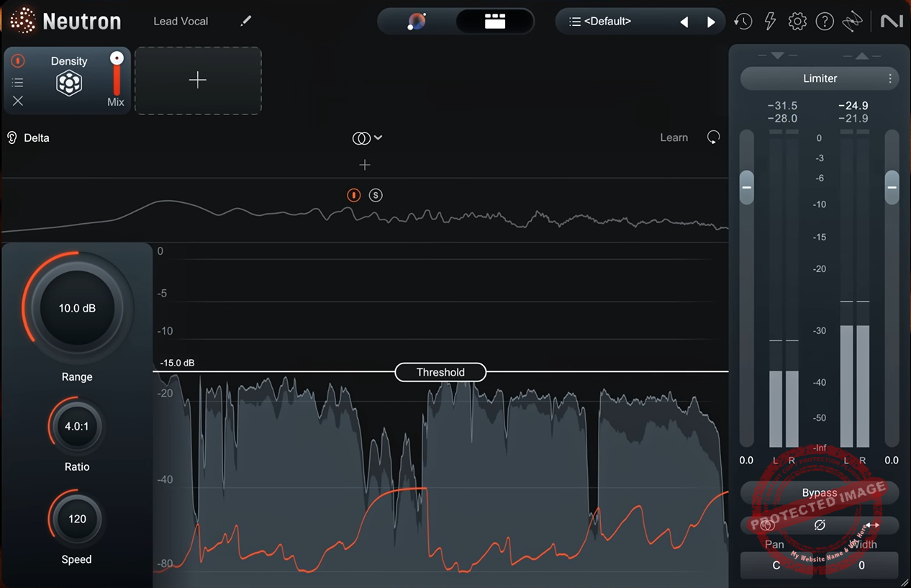Viewport: 911px width, 588px height.
Task: Click the crossed-out plug-in icon
Action: 852,22
